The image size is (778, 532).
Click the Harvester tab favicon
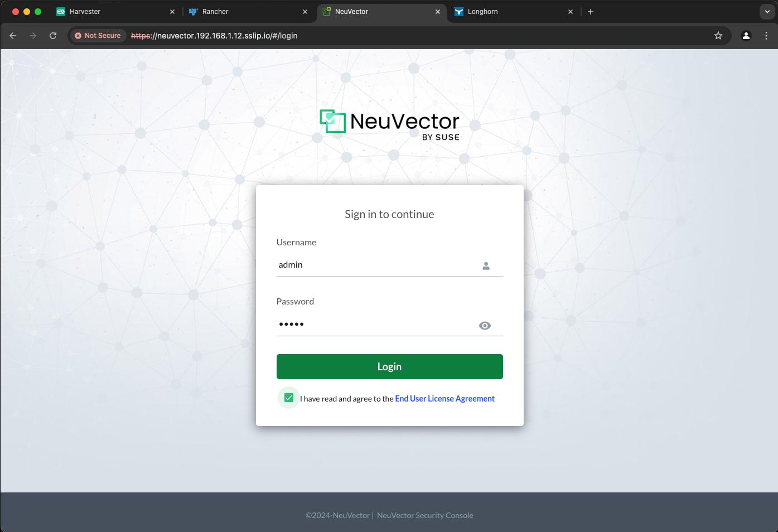(61, 12)
